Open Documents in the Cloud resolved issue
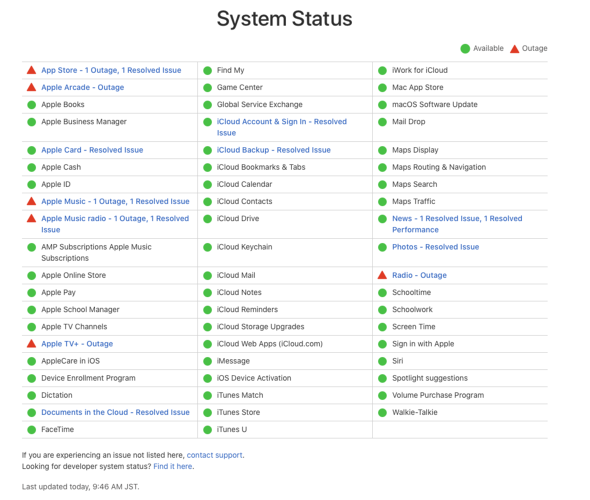The width and height of the screenshot is (590, 500). click(x=115, y=412)
